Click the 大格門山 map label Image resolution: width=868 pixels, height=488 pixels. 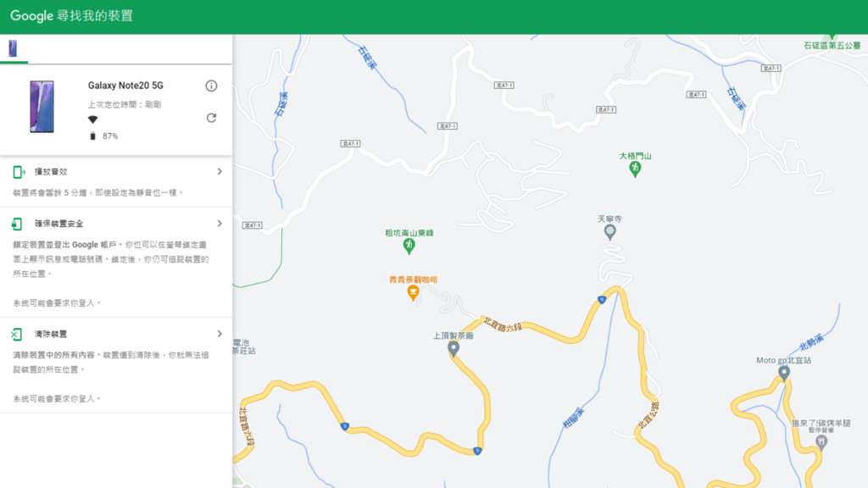click(635, 156)
